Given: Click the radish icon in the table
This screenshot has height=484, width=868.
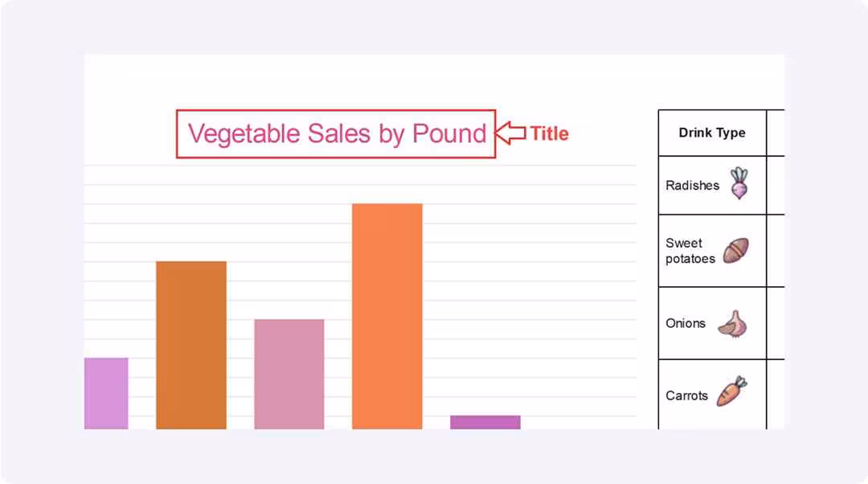Looking at the screenshot, I should tap(739, 183).
